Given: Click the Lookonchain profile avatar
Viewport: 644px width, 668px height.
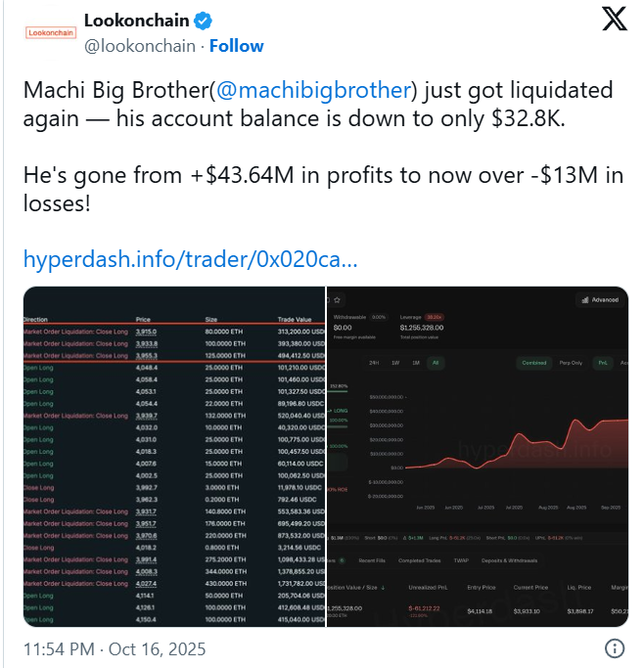Looking at the screenshot, I should (x=48, y=31).
